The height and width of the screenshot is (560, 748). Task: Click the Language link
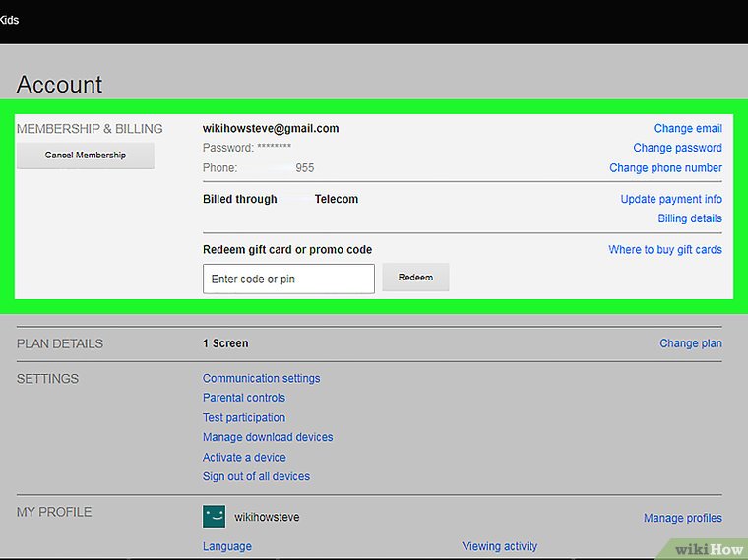pos(227,546)
